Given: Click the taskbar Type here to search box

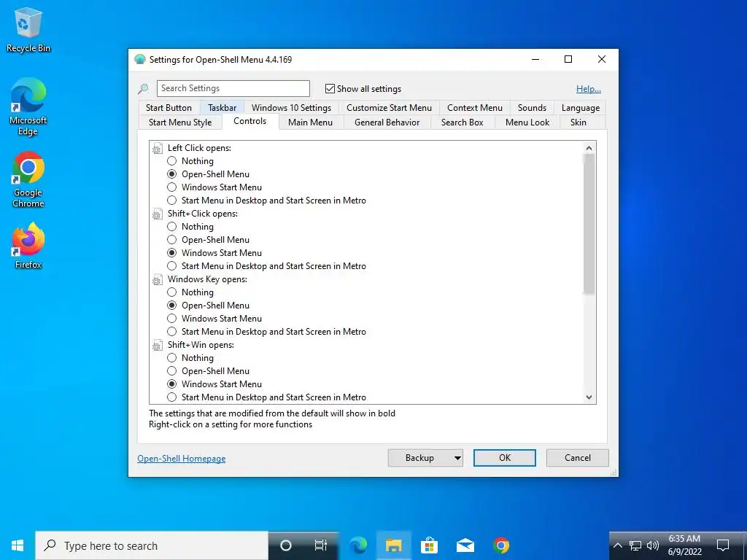Looking at the screenshot, I should (x=152, y=545).
